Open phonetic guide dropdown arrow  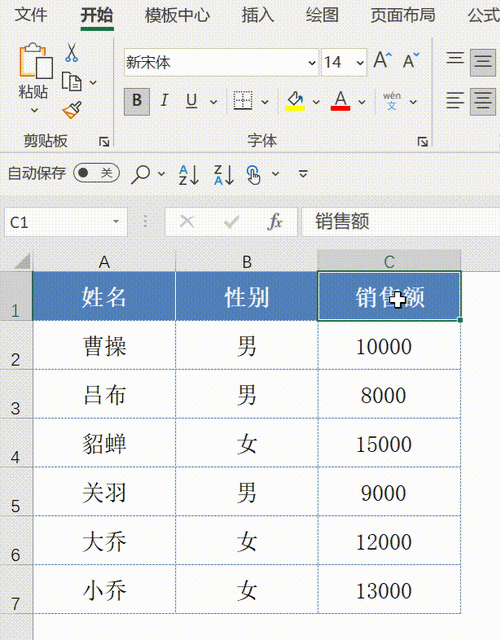point(413,102)
